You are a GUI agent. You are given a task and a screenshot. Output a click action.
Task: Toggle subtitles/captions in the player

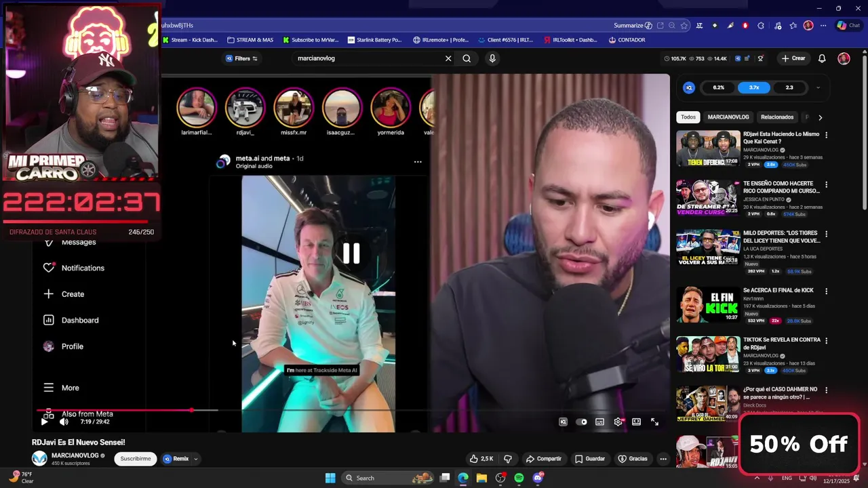pyautogui.click(x=599, y=422)
